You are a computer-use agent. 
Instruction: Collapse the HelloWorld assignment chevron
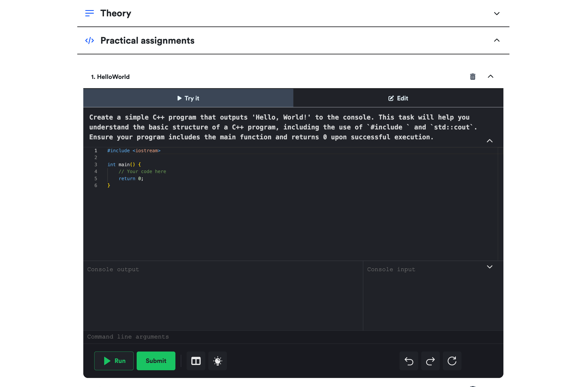click(x=491, y=77)
